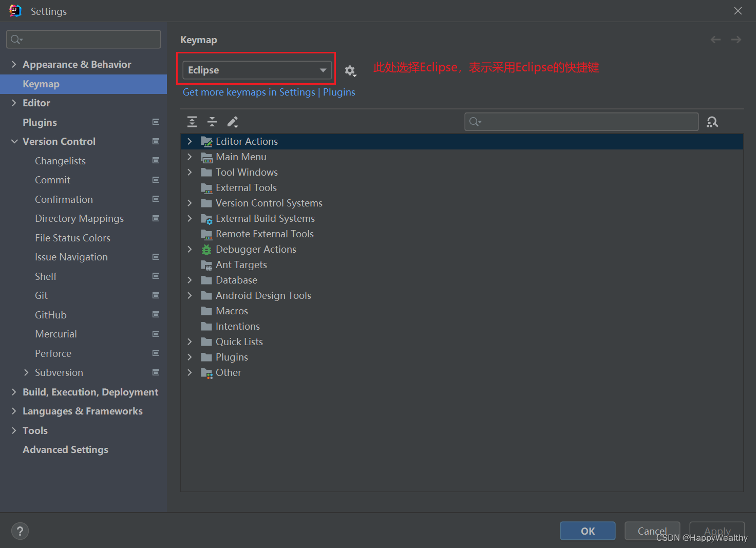756x548 pixels.
Task: Click the project-level icon beside Changelists
Action: click(156, 161)
